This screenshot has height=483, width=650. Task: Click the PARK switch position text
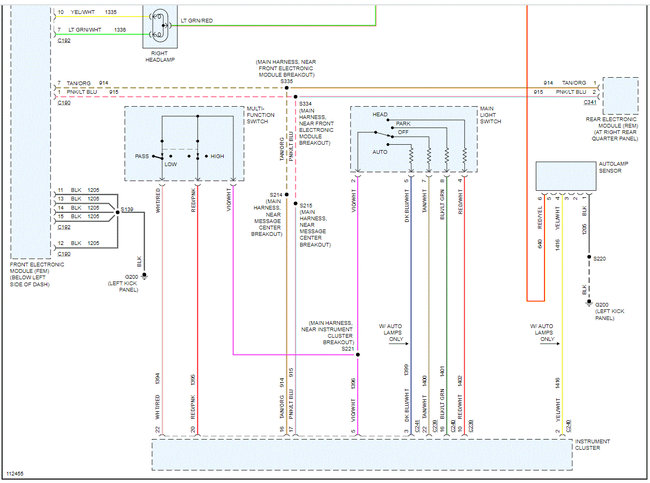point(403,124)
